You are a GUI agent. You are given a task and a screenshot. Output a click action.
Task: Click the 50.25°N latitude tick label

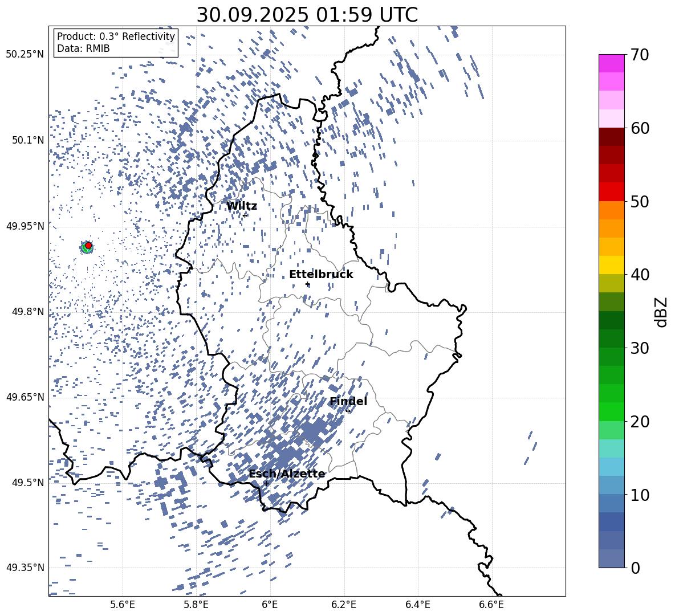pyautogui.click(x=25, y=55)
